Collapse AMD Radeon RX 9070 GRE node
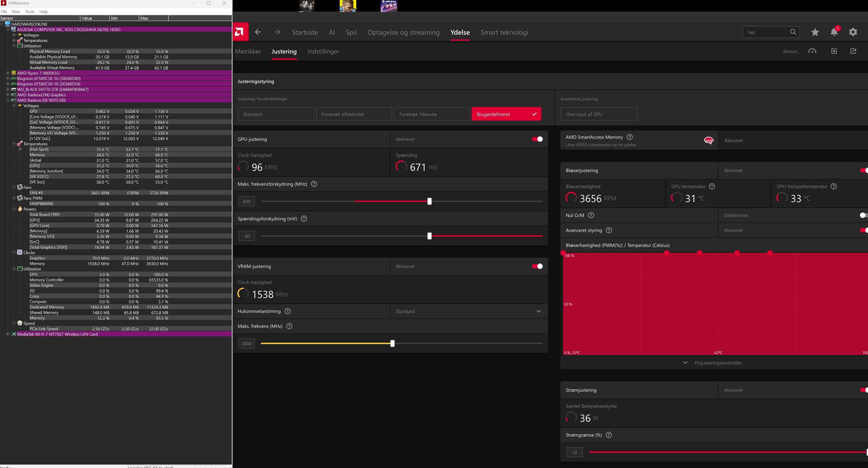Image resolution: width=868 pixels, height=468 pixels. pos(8,100)
